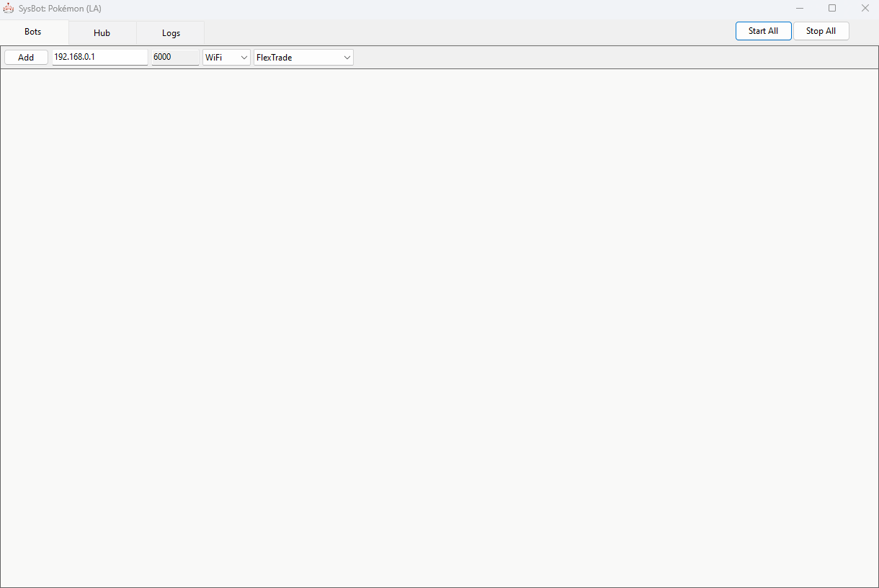Switch to the Logs tab
The image size is (879, 588).
(170, 32)
